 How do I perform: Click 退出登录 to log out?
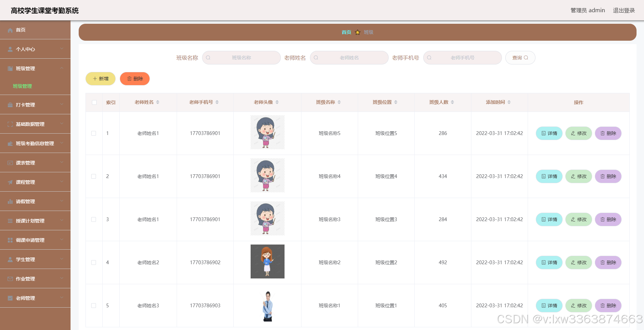pyautogui.click(x=624, y=10)
